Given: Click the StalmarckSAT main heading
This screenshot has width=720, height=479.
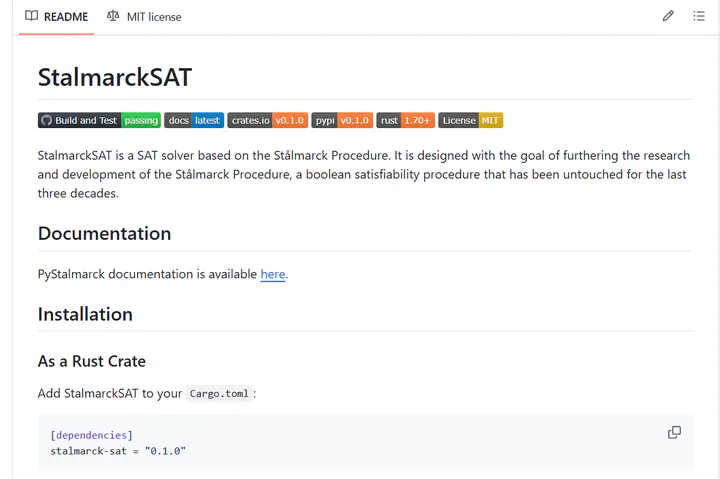Looking at the screenshot, I should pyautogui.click(x=115, y=77).
